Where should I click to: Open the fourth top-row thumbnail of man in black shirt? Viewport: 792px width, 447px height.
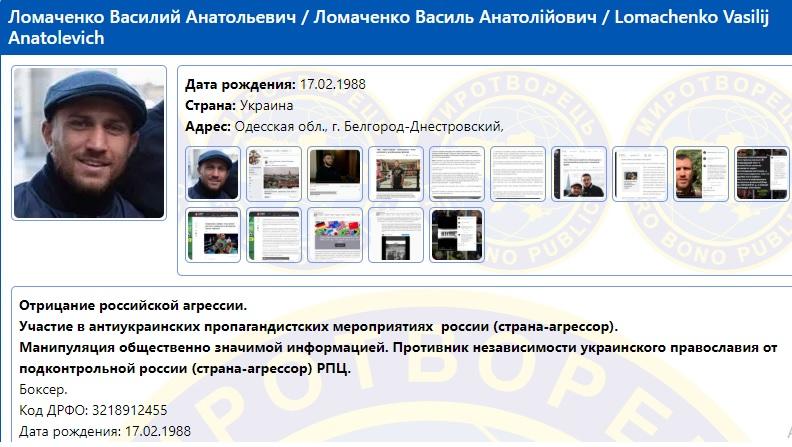point(396,174)
